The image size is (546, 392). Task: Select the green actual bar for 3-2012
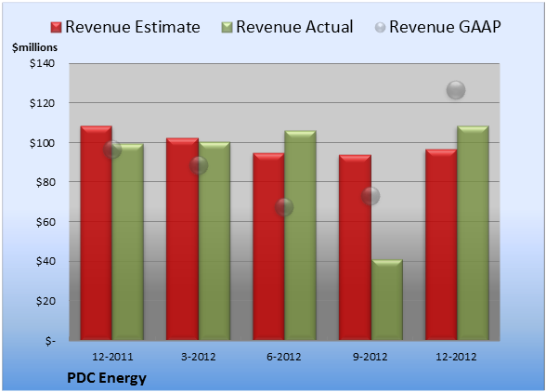pos(214,241)
